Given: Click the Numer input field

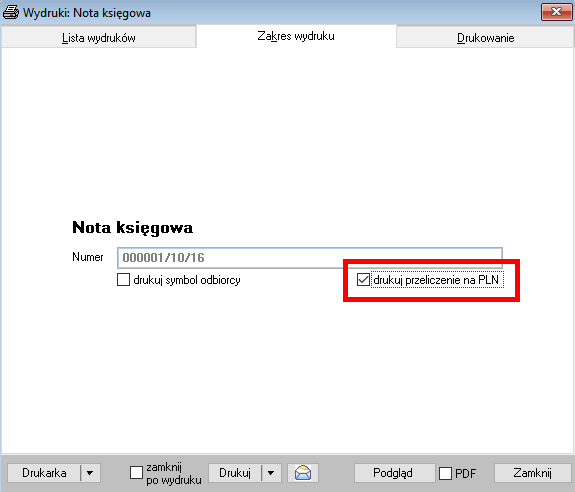Looking at the screenshot, I should (x=310, y=258).
